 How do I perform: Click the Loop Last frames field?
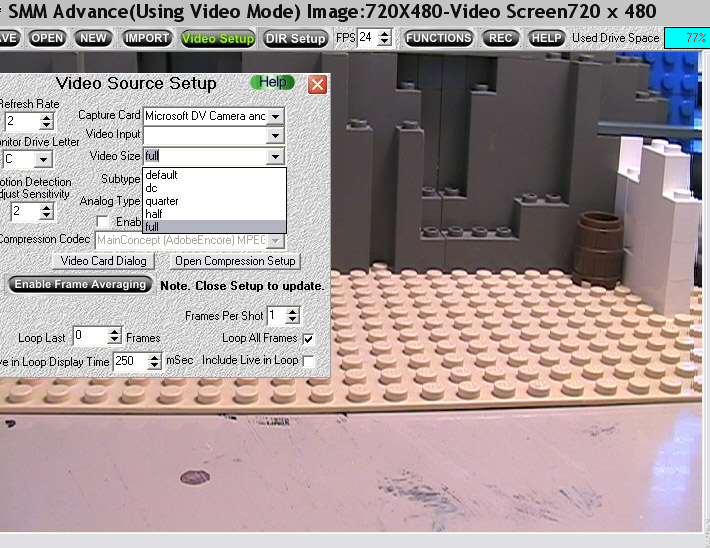(x=91, y=336)
